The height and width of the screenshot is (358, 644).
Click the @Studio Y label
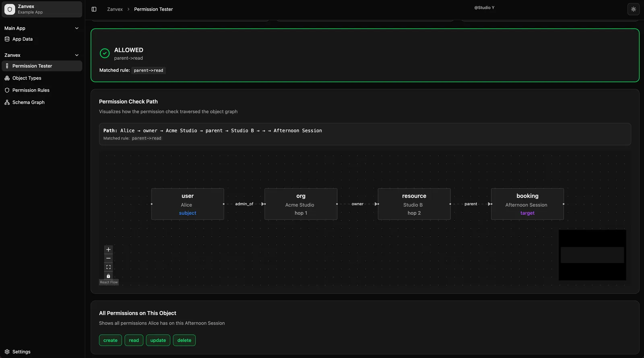click(484, 8)
